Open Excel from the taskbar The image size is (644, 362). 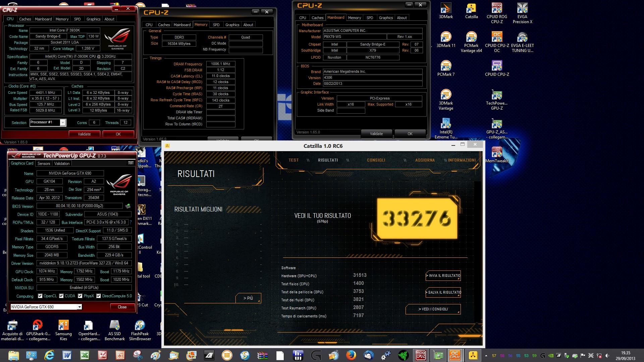pyautogui.click(x=85, y=355)
